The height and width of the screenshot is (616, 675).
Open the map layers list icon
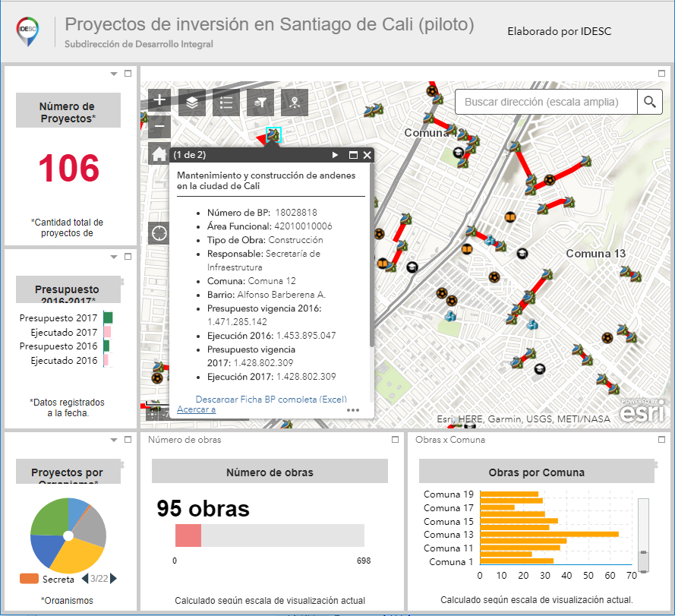(x=191, y=101)
